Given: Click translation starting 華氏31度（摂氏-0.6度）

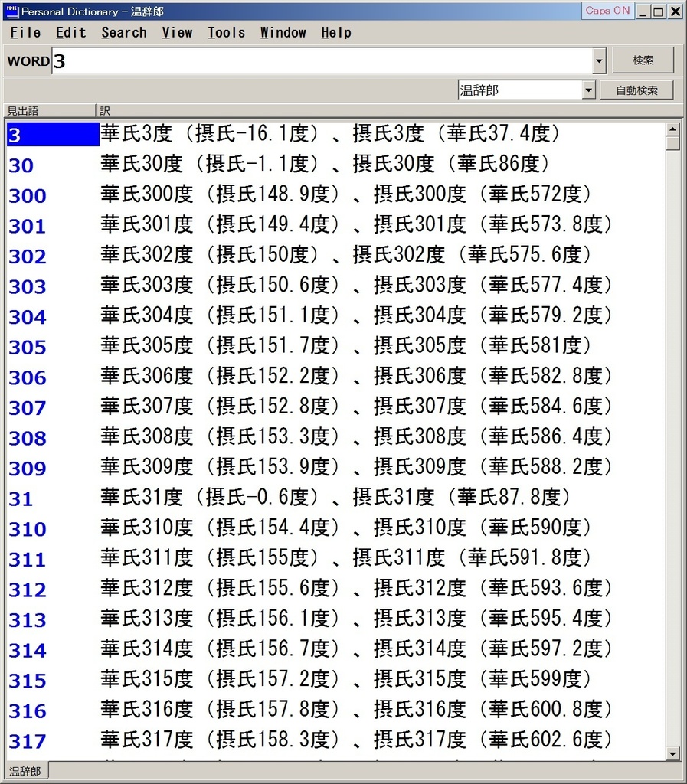Looking at the screenshot, I should pyautogui.click(x=335, y=497).
